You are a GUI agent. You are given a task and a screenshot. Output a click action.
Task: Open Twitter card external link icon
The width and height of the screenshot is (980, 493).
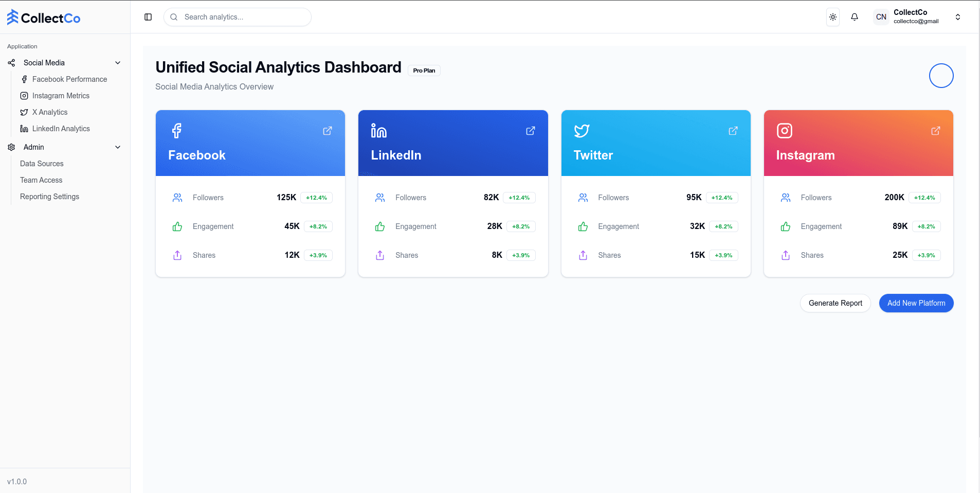click(x=733, y=131)
